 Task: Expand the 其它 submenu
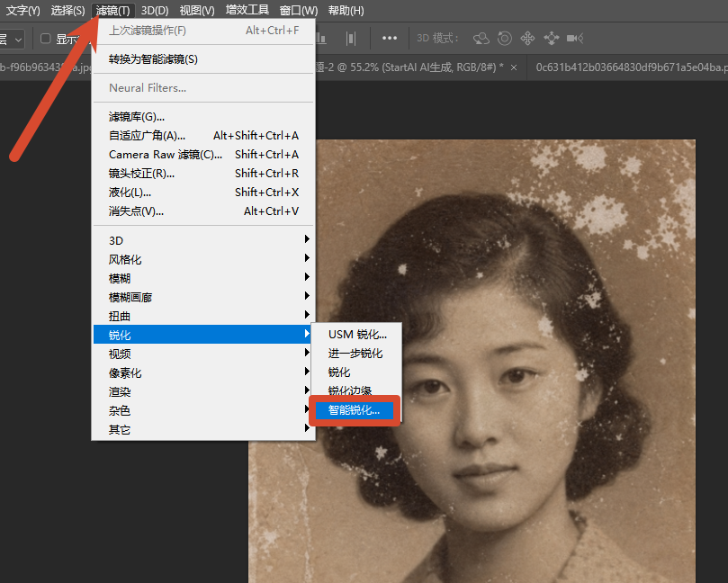(x=203, y=430)
